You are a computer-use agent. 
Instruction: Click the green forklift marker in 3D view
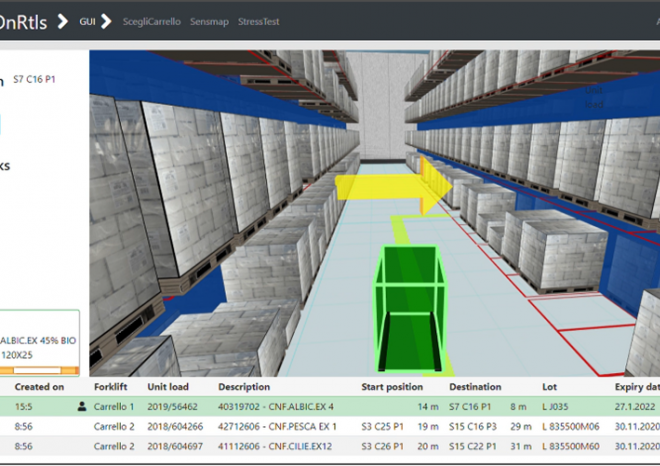click(x=408, y=303)
